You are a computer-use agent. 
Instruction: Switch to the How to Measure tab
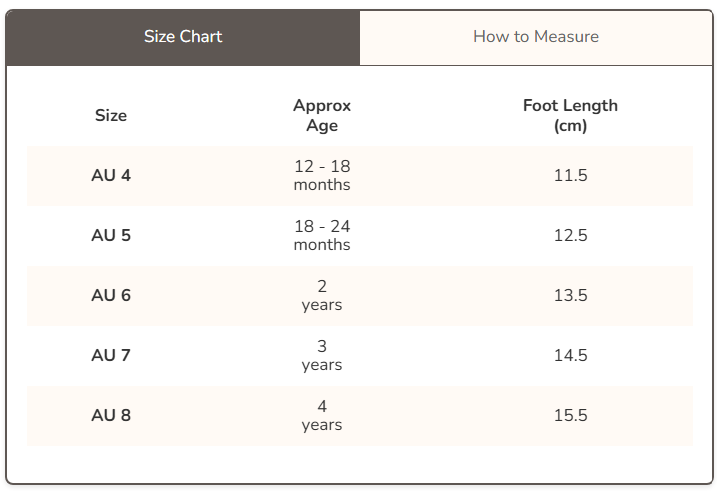tap(536, 37)
